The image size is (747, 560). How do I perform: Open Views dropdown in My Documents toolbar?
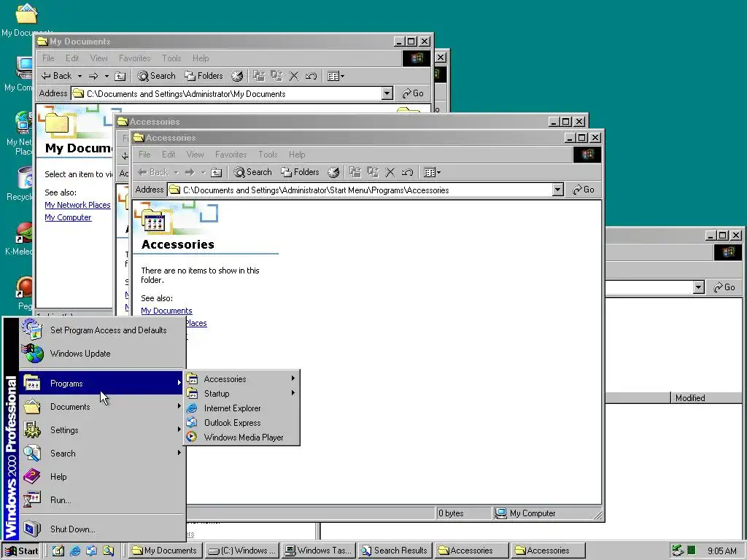click(336, 76)
